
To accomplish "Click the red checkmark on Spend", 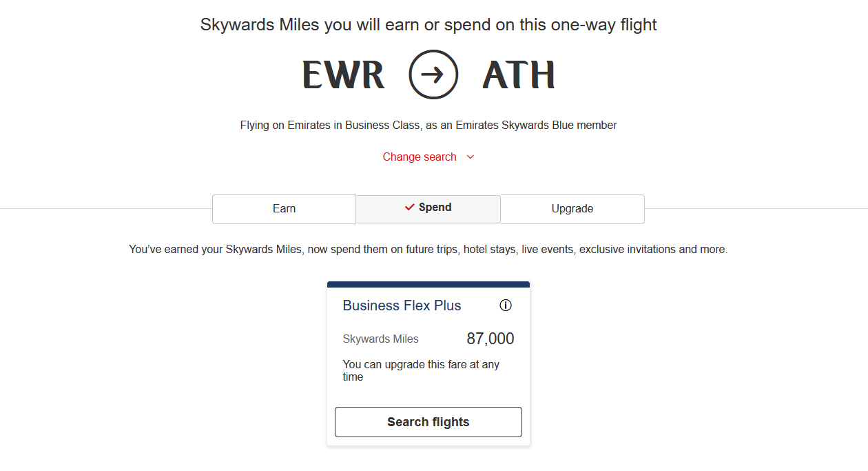I will (x=410, y=208).
